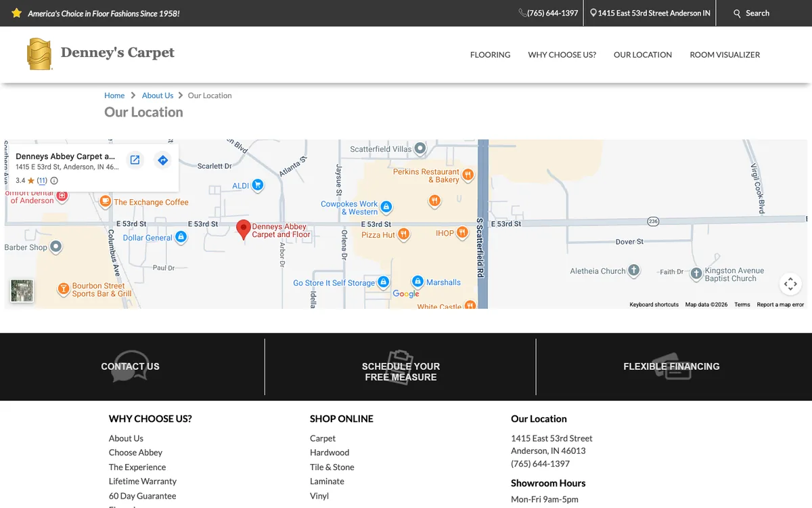Click the location pin icon in top bar
Screen dimensions: 812x508
[x=593, y=13]
